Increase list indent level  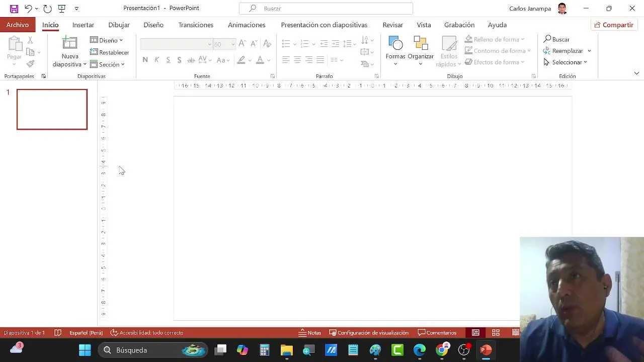pos(336,44)
